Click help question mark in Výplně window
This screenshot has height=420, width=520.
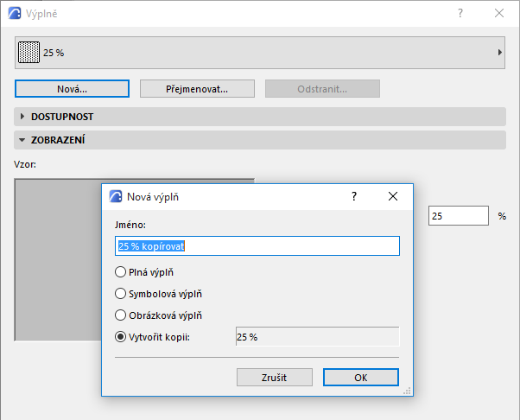pos(460,13)
